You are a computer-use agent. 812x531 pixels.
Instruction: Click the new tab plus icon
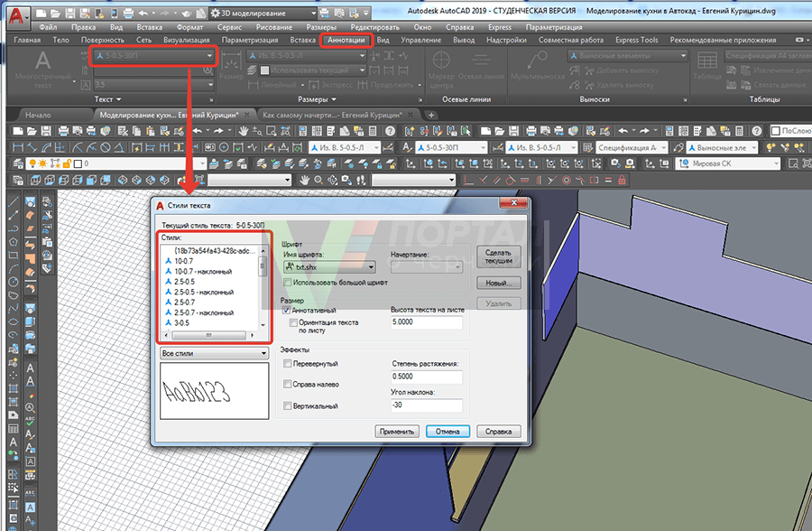[431, 116]
